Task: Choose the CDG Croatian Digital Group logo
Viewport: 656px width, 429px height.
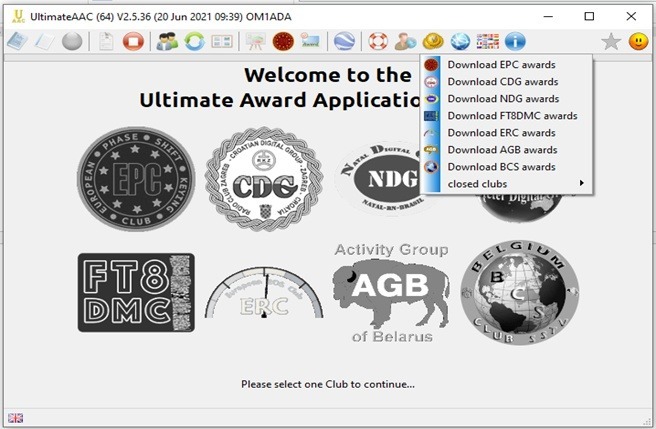Action: (264, 179)
